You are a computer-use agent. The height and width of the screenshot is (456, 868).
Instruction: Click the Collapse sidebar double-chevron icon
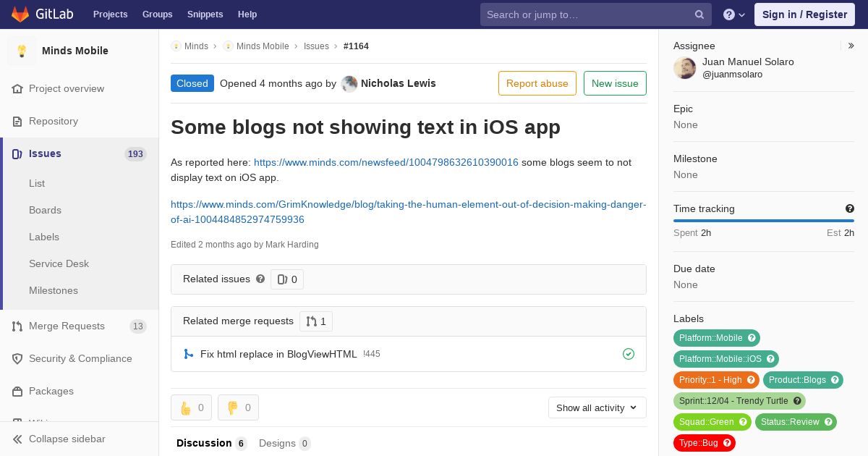pos(17,439)
